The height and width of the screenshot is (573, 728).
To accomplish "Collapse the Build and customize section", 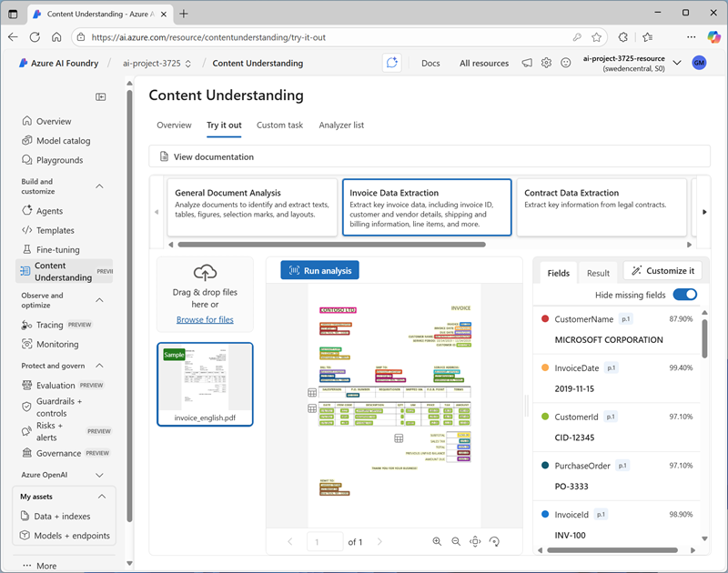I will pos(99,186).
